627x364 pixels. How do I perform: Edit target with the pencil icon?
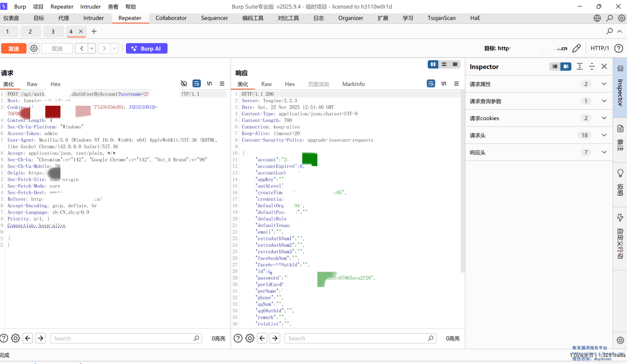[x=576, y=48]
